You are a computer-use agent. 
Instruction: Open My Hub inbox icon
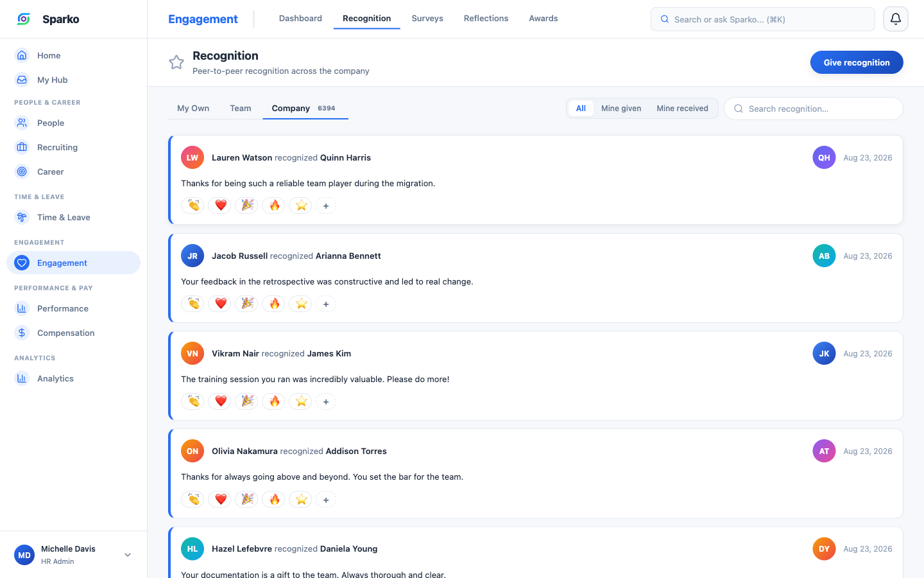22,80
